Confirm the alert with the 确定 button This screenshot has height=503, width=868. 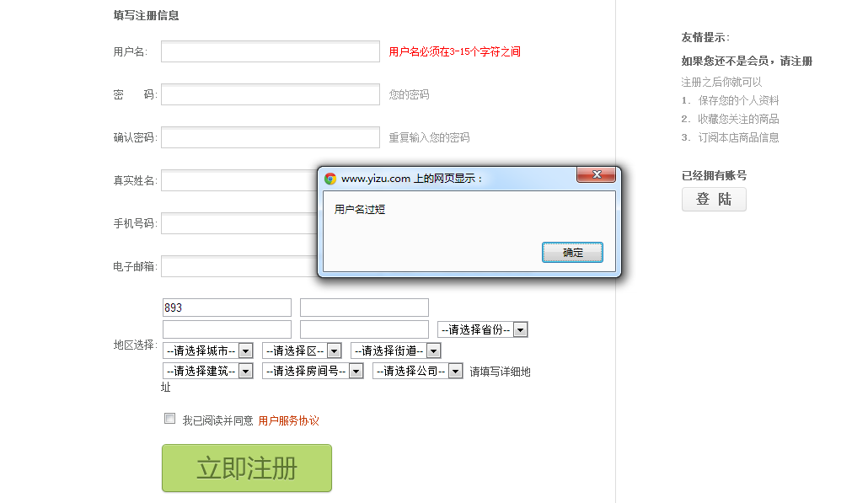pyautogui.click(x=572, y=252)
